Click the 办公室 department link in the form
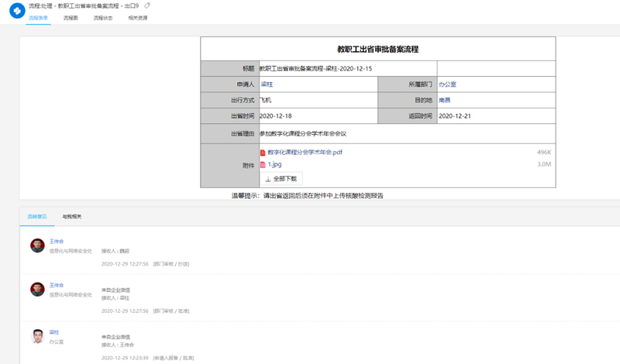The image size is (620, 364). pyautogui.click(x=447, y=84)
